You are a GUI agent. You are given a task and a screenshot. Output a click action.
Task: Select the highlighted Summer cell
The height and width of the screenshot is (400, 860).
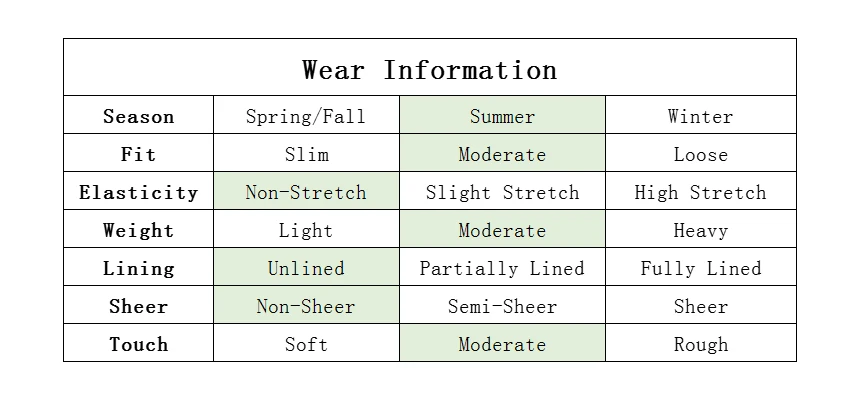[502, 115]
